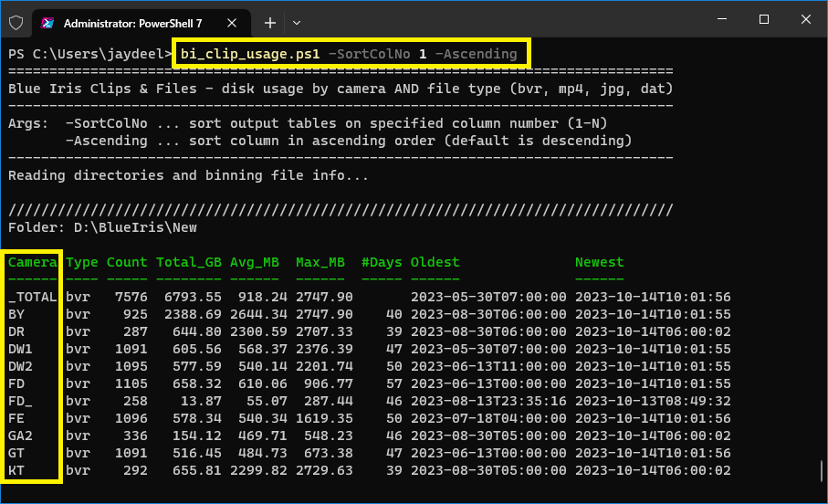828x504 pixels.
Task: Click the Oldest column header
Action: pos(435,263)
